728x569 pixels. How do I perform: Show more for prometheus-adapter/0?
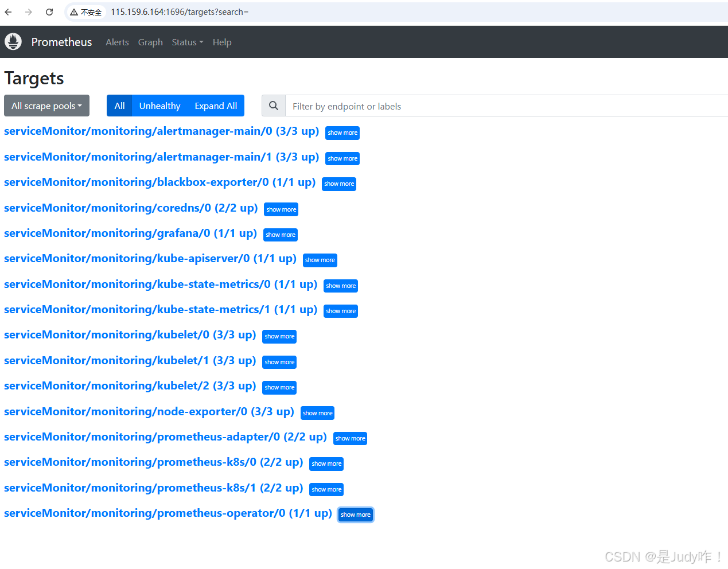(350, 438)
